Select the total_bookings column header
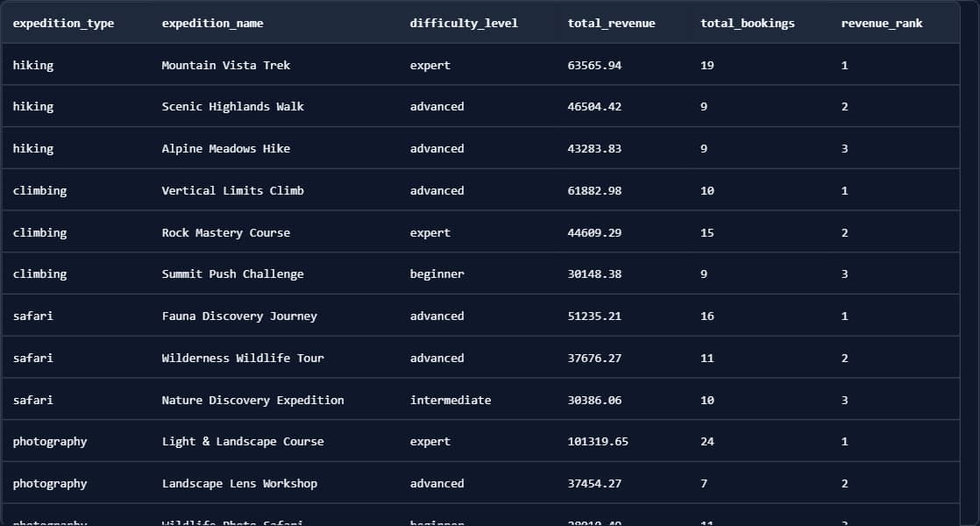This screenshot has width=980, height=526. pos(747,24)
